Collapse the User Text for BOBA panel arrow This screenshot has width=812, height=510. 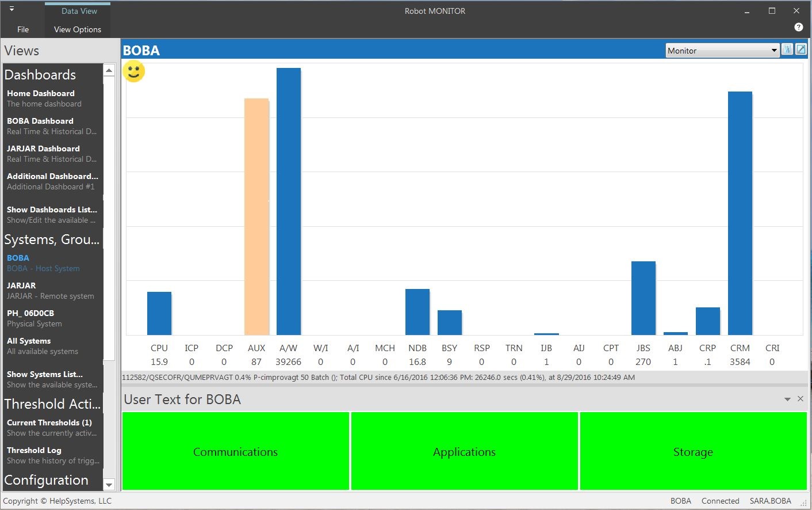[x=787, y=399]
